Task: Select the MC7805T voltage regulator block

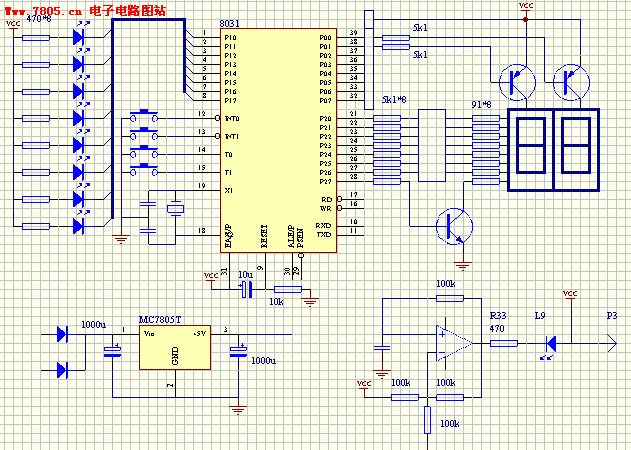Action: click(174, 346)
